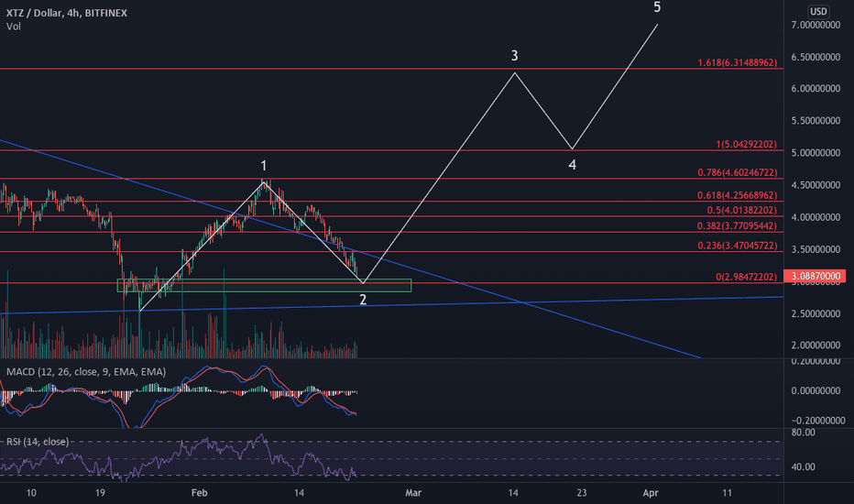Click the 5.00000000 price axis label
Viewport: 854px width, 504px height.
[816, 152]
